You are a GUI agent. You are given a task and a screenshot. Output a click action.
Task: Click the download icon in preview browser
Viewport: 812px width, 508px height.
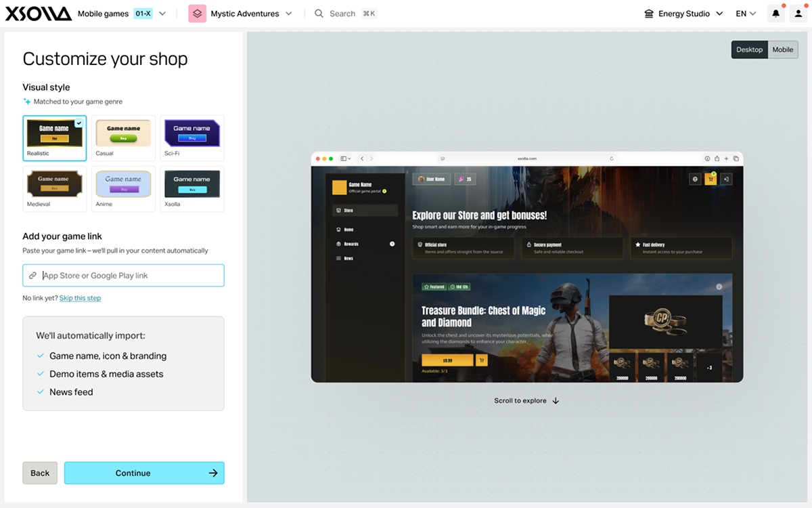tap(707, 158)
